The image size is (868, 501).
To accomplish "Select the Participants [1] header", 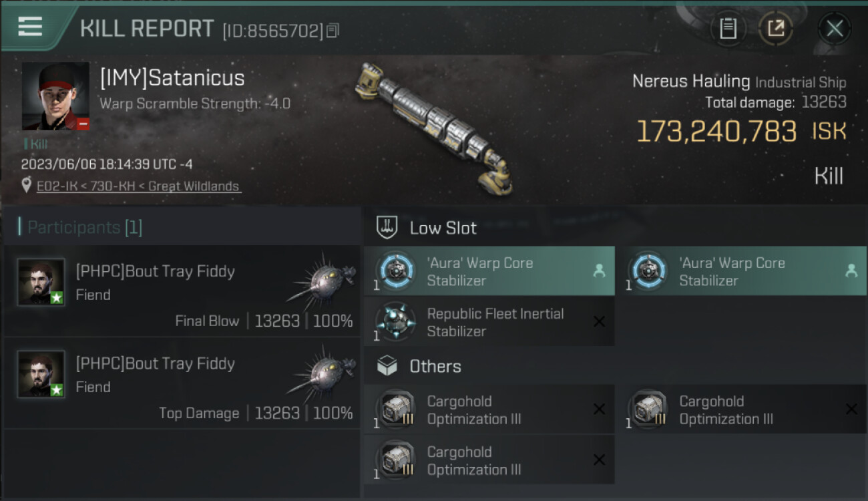I will pyautogui.click(x=85, y=227).
